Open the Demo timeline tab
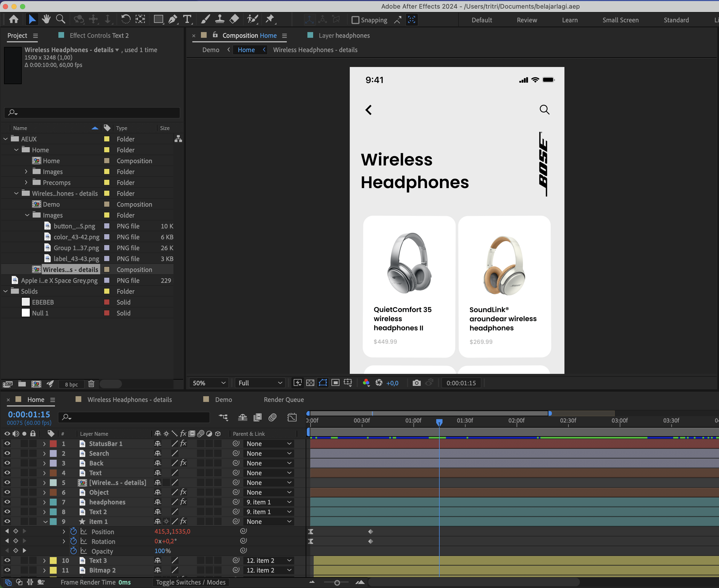719x588 pixels. pos(224,400)
